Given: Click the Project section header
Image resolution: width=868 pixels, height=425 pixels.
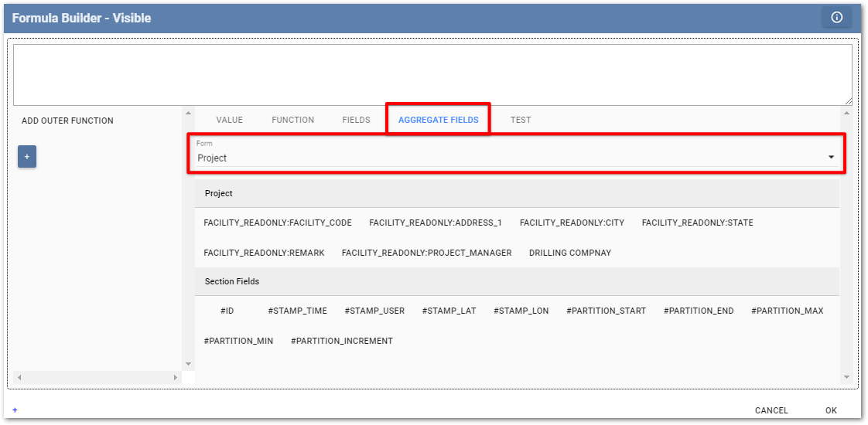Looking at the screenshot, I should [x=517, y=193].
